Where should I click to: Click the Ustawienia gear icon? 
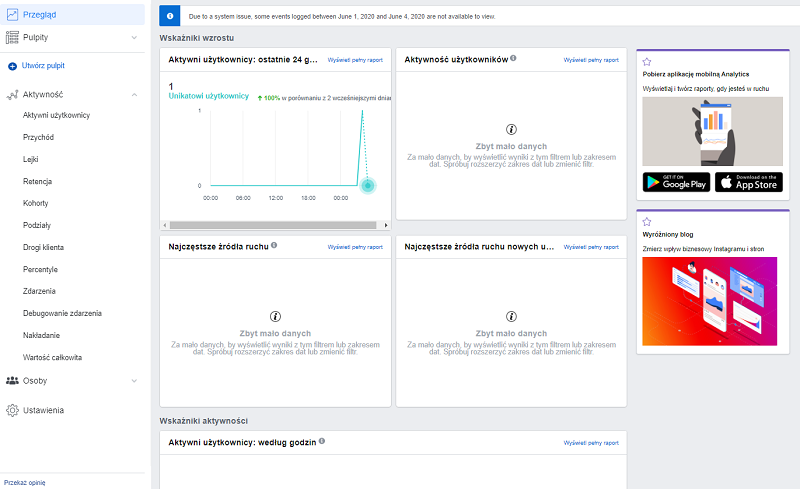pyautogui.click(x=12, y=410)
